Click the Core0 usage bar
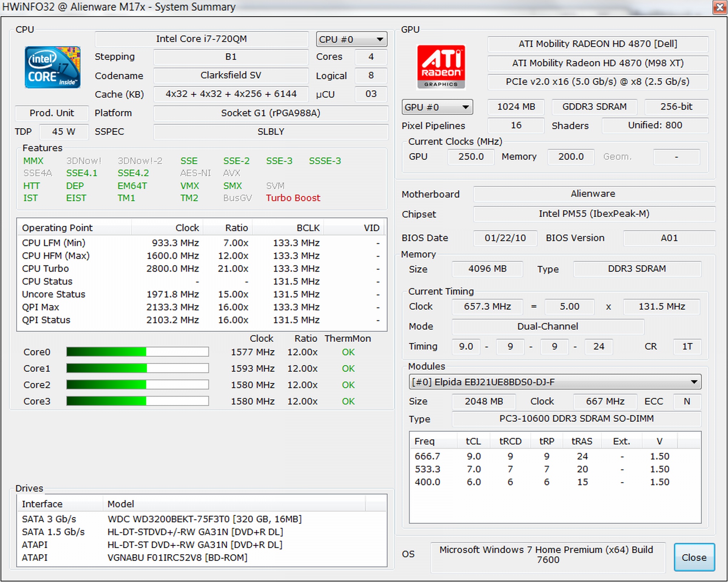This screenshot has height=582, width=728. click(137, 352)
